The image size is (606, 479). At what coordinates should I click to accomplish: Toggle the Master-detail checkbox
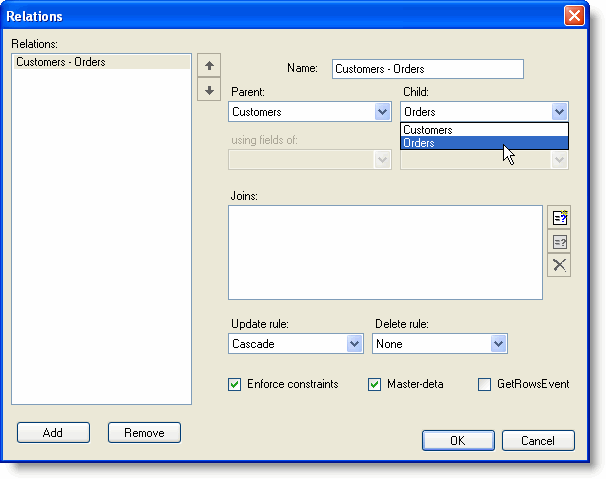pyautogui.click(x=375, y=384)
